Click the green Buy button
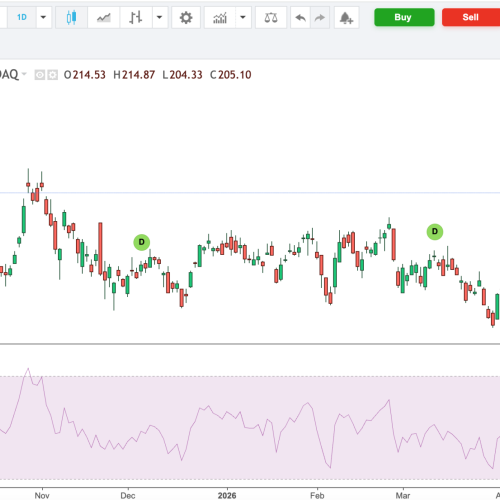 [x=404, y=17]
